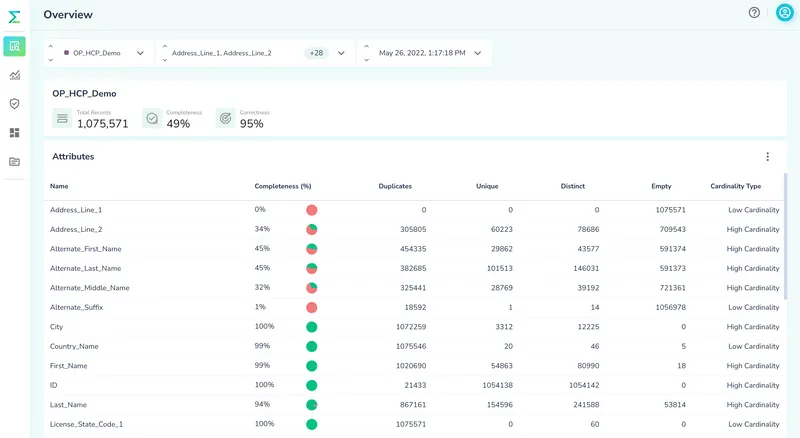800x438 pixels.
Task: Open the trend chart sidebar icon
Action: click(x=14, y=75)
